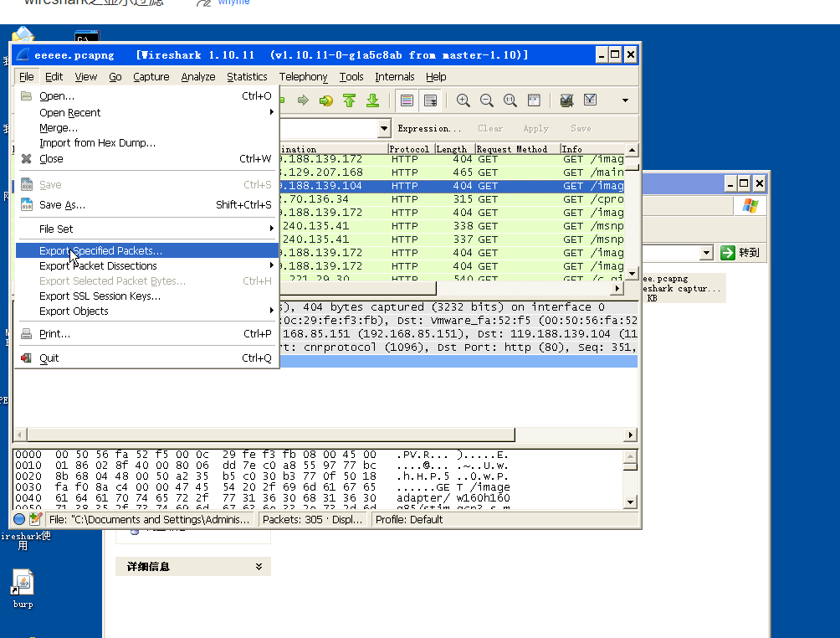Click packet details horizontal scrollbar thumb
Image resolution: width=840 pixels, height=638 pixels.
[270, 435]
